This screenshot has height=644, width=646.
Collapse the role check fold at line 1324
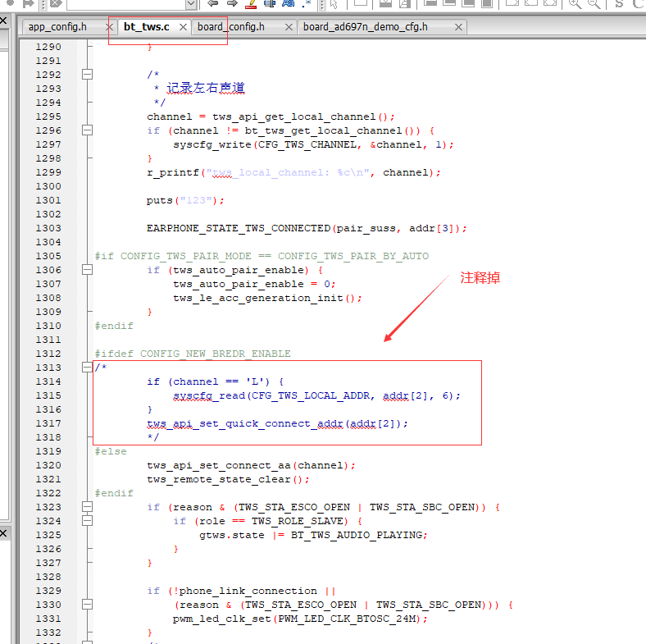88,521
